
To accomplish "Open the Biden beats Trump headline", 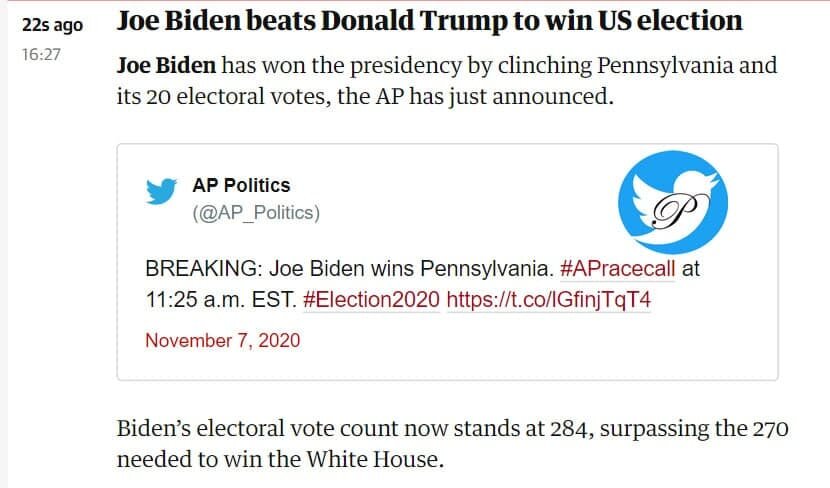I will [429, 21].
